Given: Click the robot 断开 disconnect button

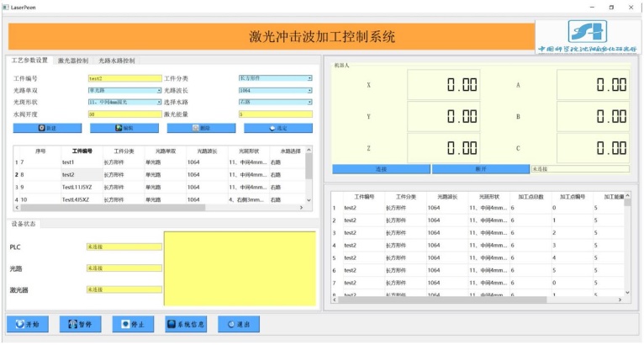Looking at the screenshot, I should pyautogui.click(x=480, y=169).
